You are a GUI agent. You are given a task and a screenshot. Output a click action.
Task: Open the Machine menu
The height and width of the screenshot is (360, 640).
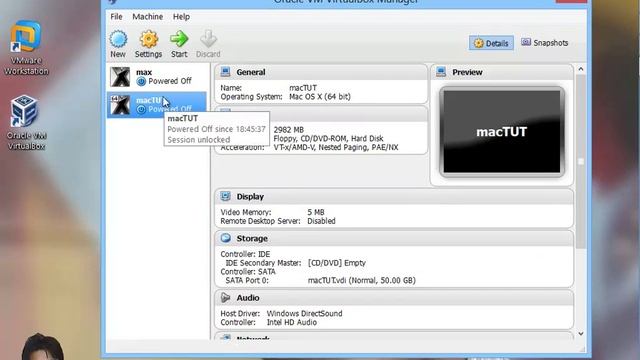click(x=147, y=17)
